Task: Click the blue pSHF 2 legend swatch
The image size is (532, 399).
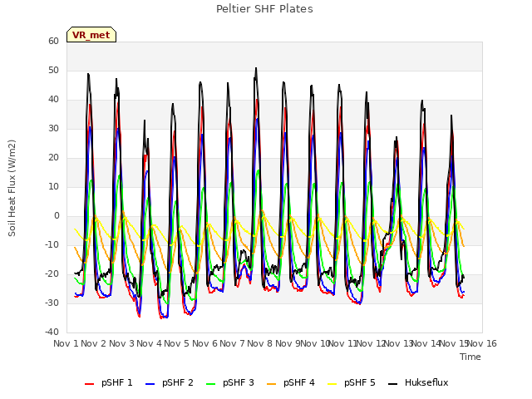Action: click(x=150, y=384)
